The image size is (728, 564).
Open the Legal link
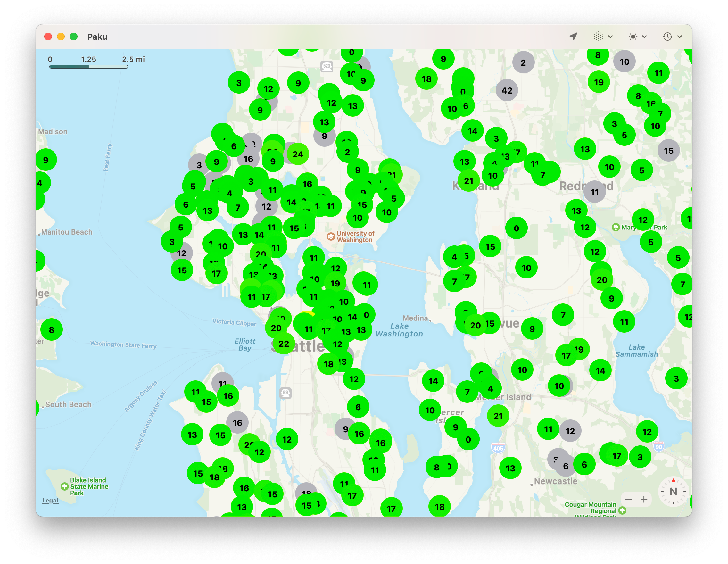point(50,500)
